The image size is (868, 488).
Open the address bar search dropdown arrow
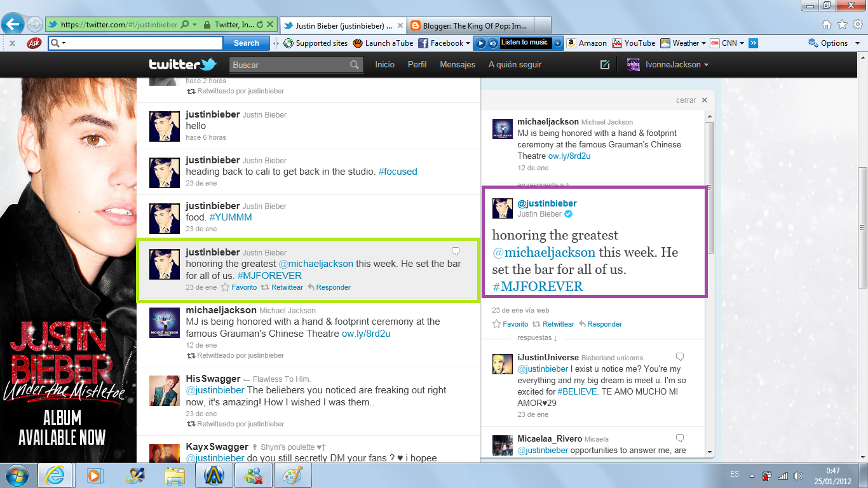tap(194, 25)
